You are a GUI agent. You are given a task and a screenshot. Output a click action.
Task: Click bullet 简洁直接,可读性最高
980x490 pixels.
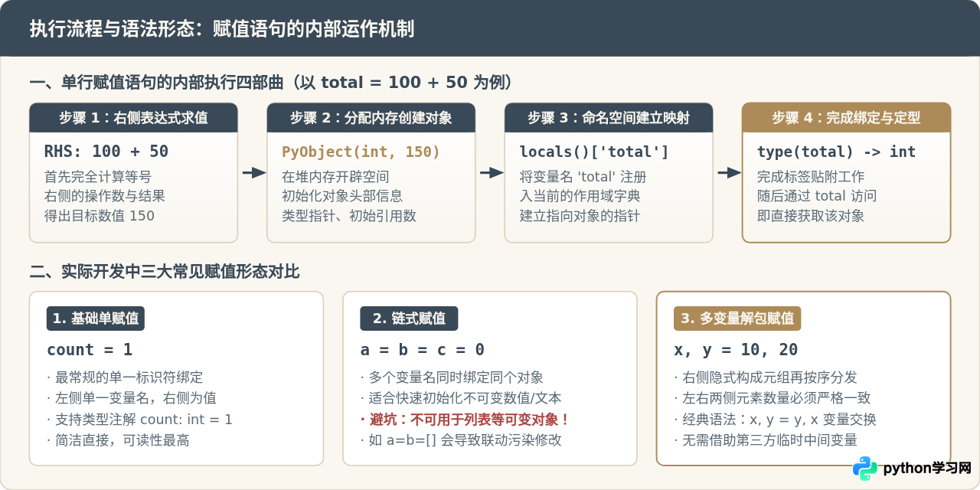tap(118, 440)
